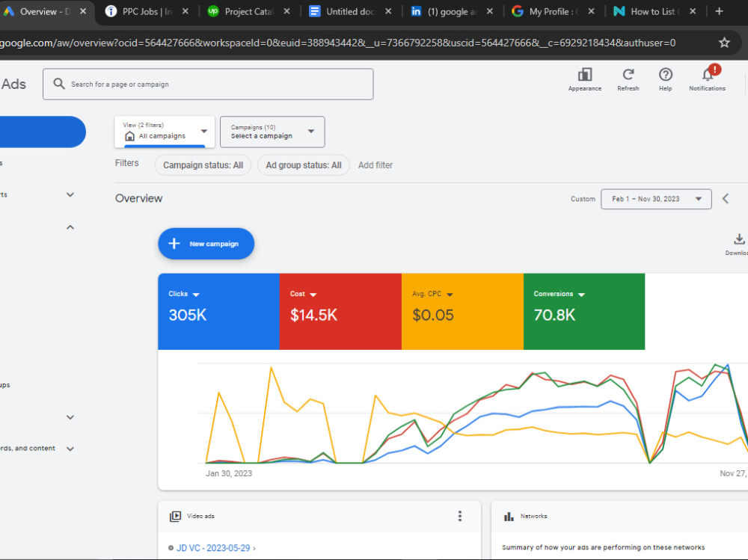Open the View All campaigns dropdown
This screenshot has width=748, height=560.
165,132
